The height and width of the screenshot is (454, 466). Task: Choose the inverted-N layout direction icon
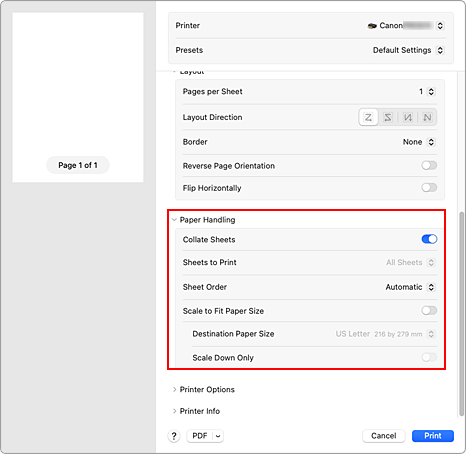click(407, 117)
